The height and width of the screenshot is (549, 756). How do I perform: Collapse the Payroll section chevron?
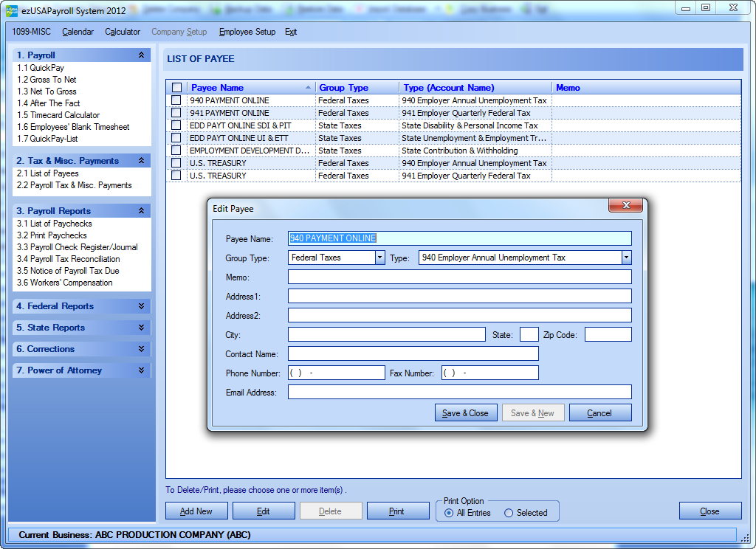tap(141, 55)
